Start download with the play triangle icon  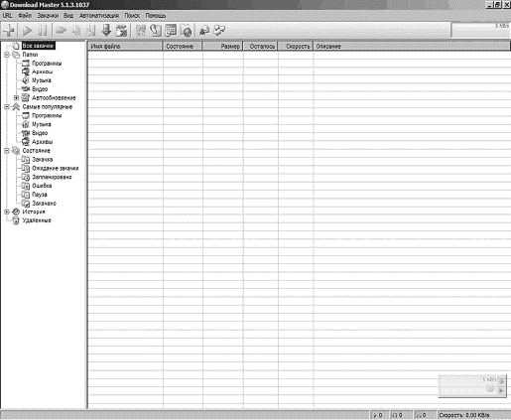pos(27,31)
